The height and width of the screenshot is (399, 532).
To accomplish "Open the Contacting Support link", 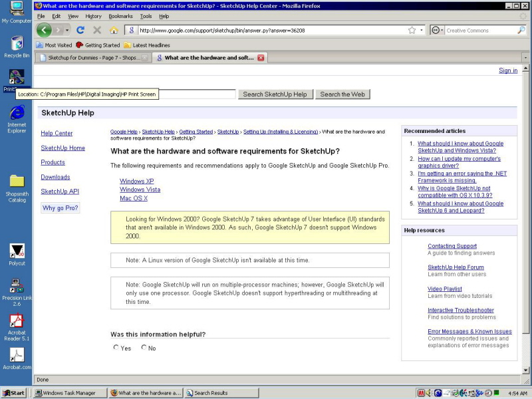I will [x=452, y=246].
